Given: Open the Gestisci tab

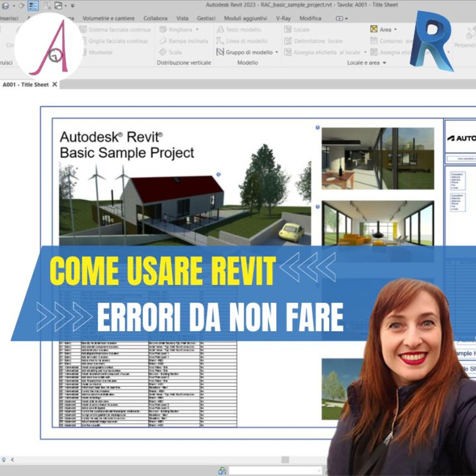Looking at the screenshot, I should (x=206, y=18).
